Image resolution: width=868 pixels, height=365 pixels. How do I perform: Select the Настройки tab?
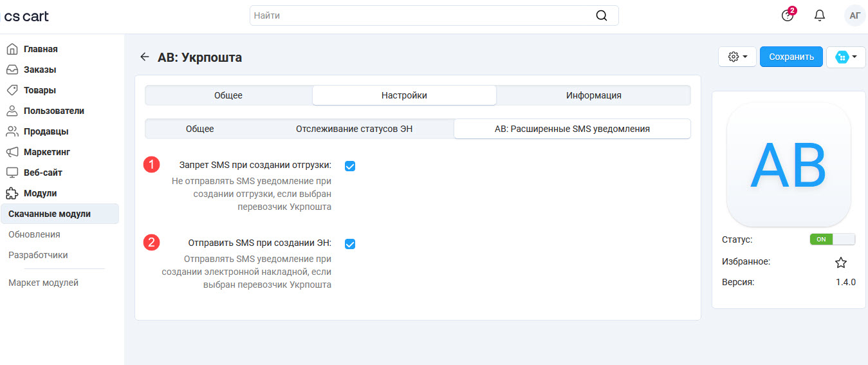tap(404, 95)
